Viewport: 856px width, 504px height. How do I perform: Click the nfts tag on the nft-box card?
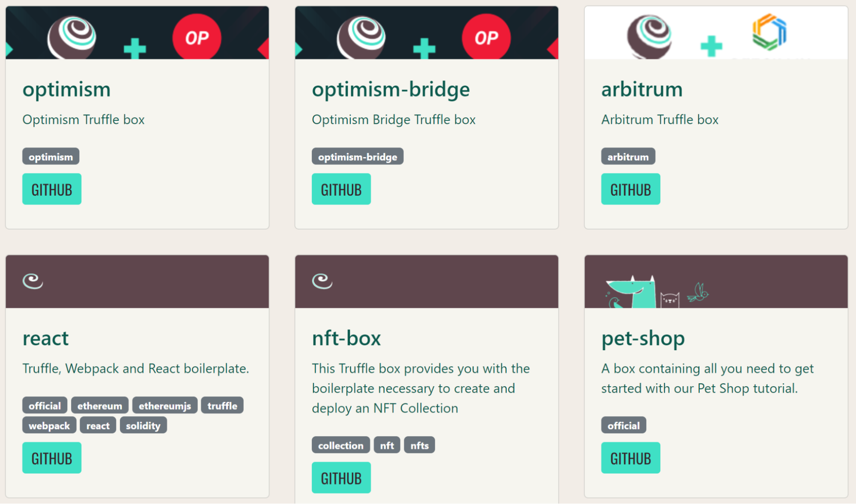click(419, 445)
